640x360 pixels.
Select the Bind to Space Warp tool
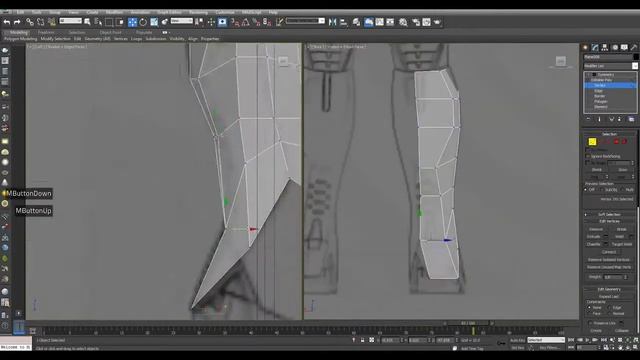point(51,22)
